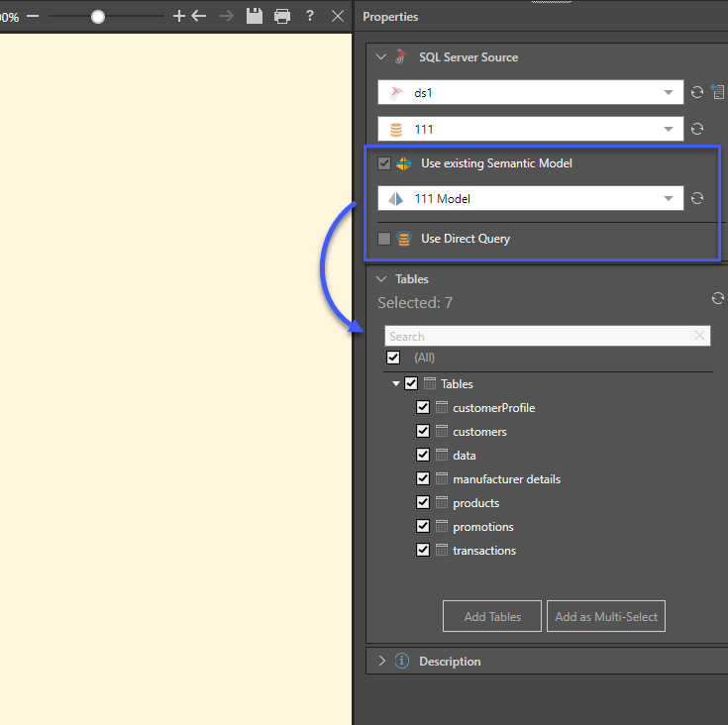728x725 pixels.
Task: Click the print icon in toolbar
Action: tap(282, 16)
